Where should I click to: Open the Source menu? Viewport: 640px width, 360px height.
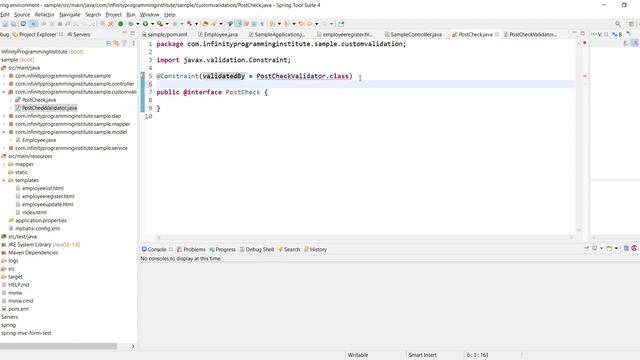click(x=22, y=14)
